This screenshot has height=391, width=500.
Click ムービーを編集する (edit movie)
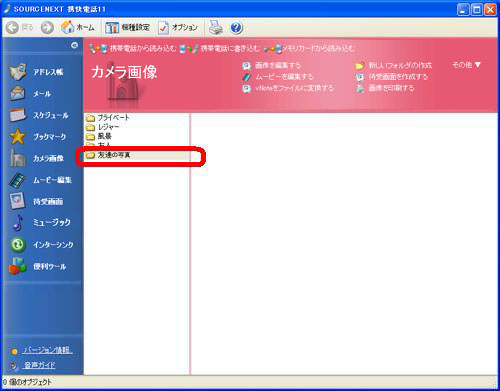coord(278,77)
